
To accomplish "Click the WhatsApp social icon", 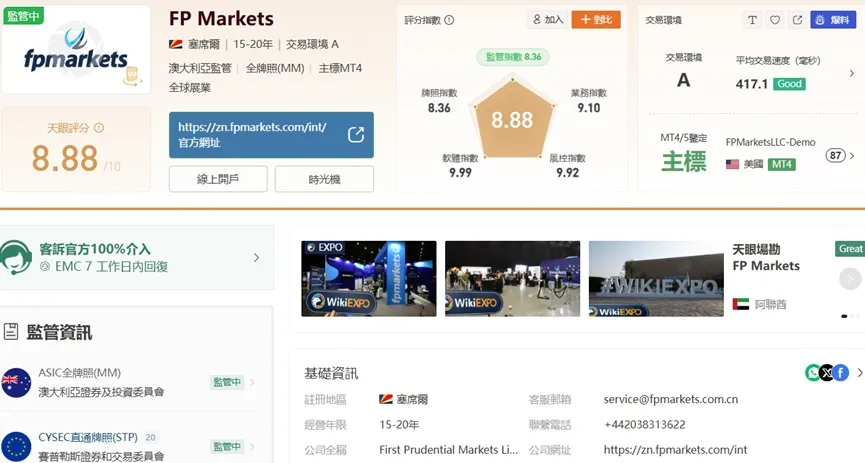I will 813,373.
